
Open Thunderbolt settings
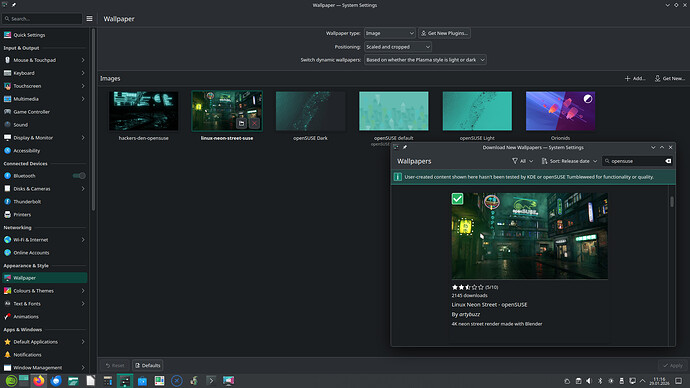pos(44,201)
